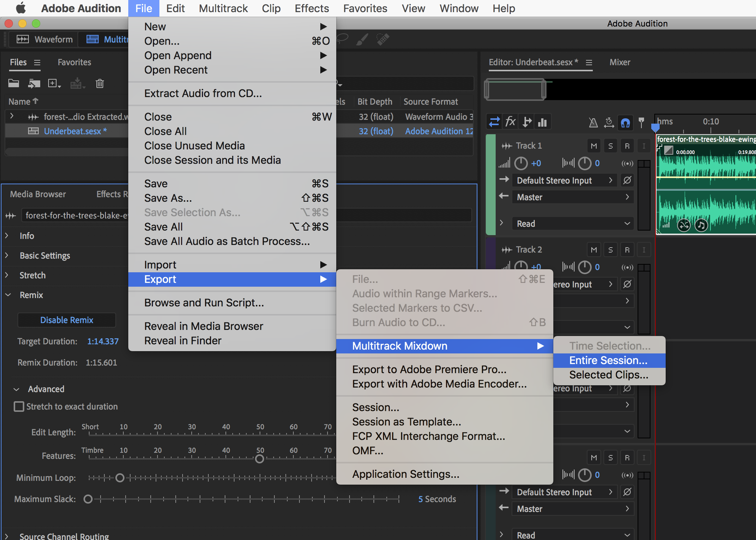Image resolution: width=756 pixels, height=540 pixels.
Task: Adjust the Features slider handle
Action: click(x=260, y=459)
